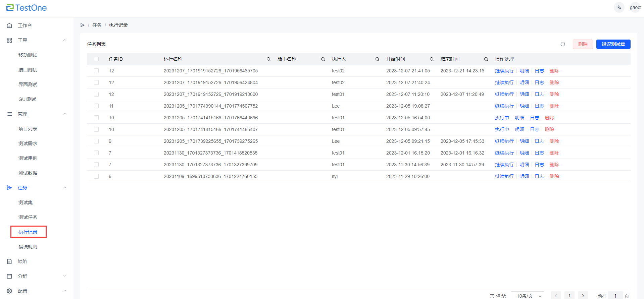The width and height of the screenshot is (644, 299).
Task: Open 测试集 in the sidebar
Action: (x=26, y=202)
